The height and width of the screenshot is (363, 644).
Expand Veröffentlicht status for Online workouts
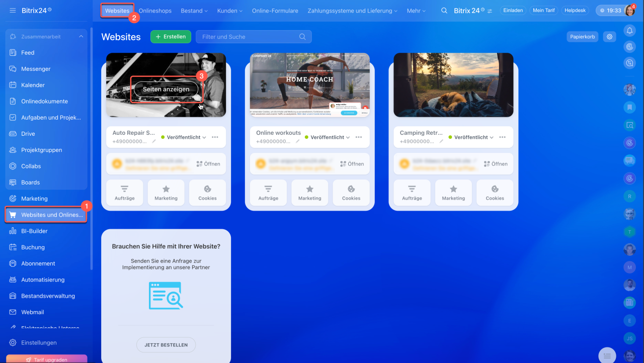[x=327, y=137]
